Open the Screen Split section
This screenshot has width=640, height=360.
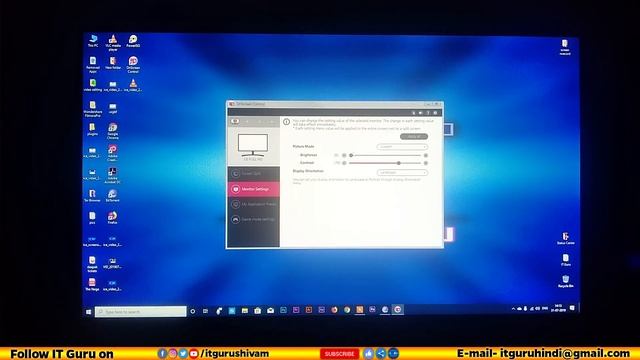pyautogui.click(x=253, y=174)
